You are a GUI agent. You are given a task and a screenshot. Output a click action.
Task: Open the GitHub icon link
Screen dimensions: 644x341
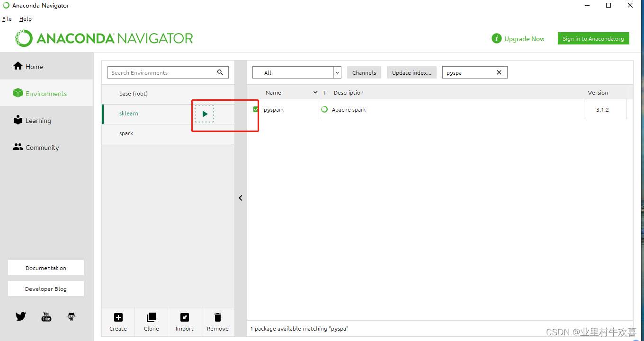[x=72, y=316]
